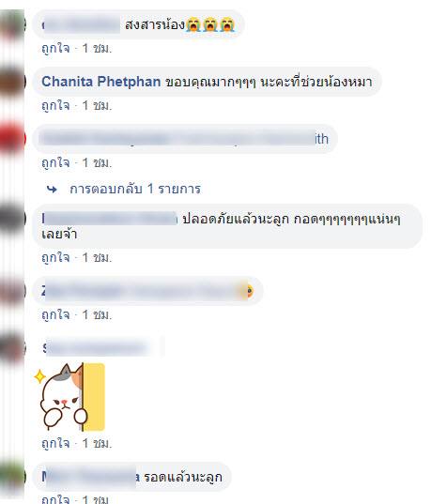Click ถูกใจ under the comment ending in 'ith'
The image size is (431, 504).
tap(55, 162)
